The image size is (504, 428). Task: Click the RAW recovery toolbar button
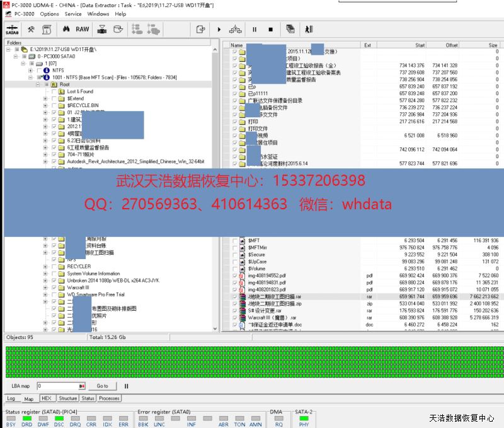pyautogui.click(x=83, y=30)
